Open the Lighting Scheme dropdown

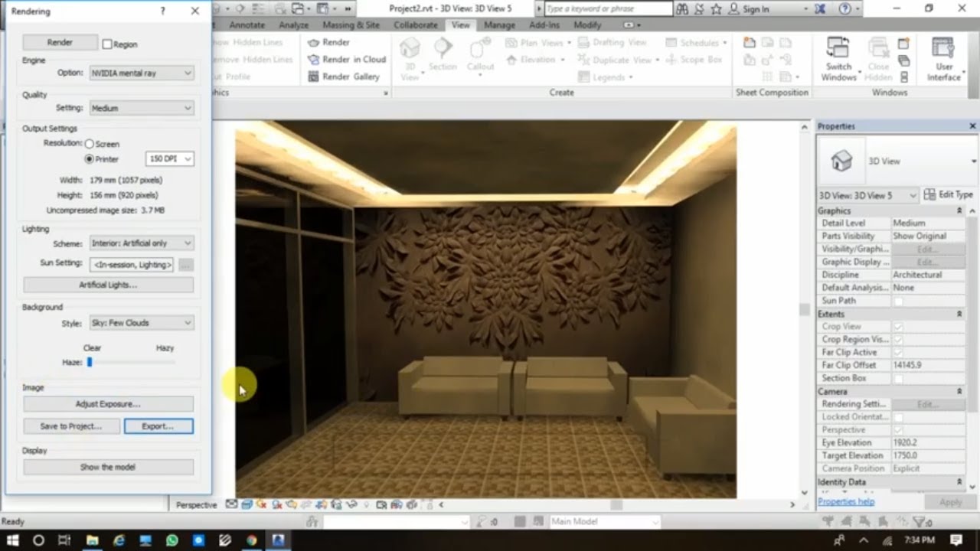point(142,243)
